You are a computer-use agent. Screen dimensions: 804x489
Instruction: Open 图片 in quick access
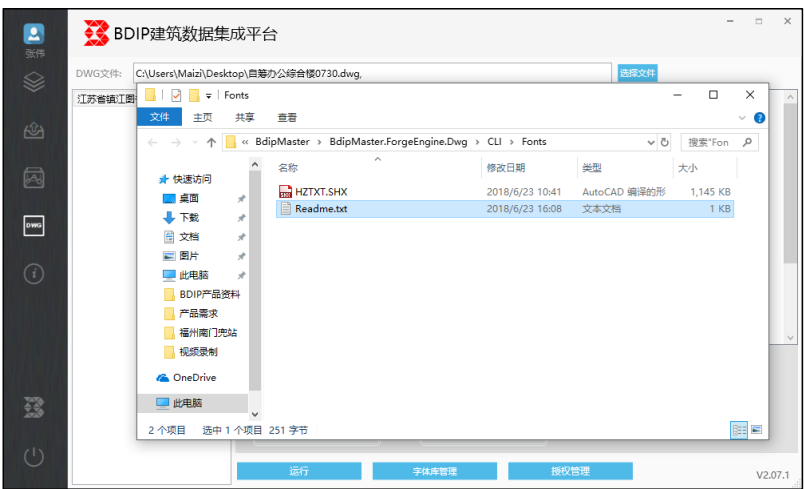pos(189,256)
